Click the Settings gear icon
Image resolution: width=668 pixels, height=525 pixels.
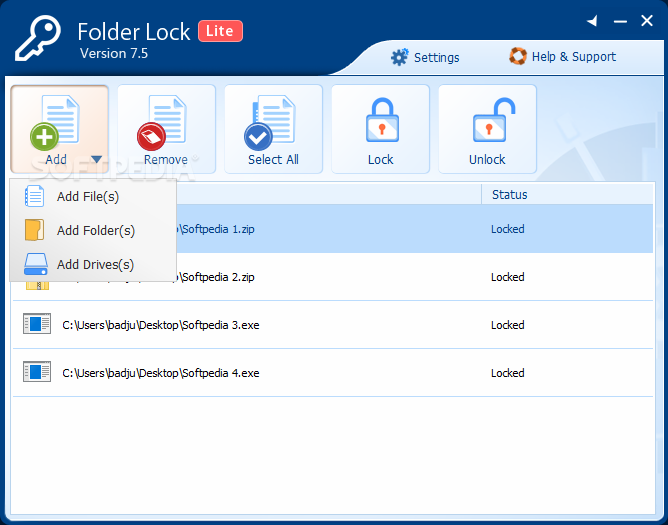coord(400,57)
